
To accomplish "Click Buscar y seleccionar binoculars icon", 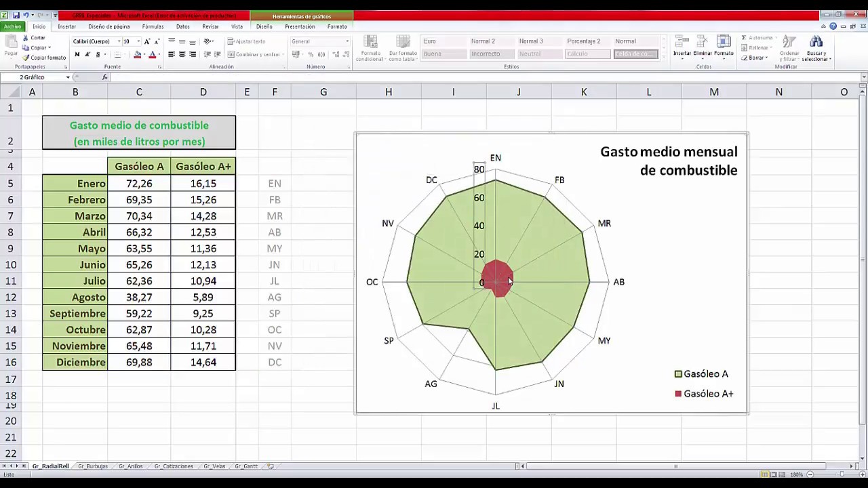I will [816, 43].
